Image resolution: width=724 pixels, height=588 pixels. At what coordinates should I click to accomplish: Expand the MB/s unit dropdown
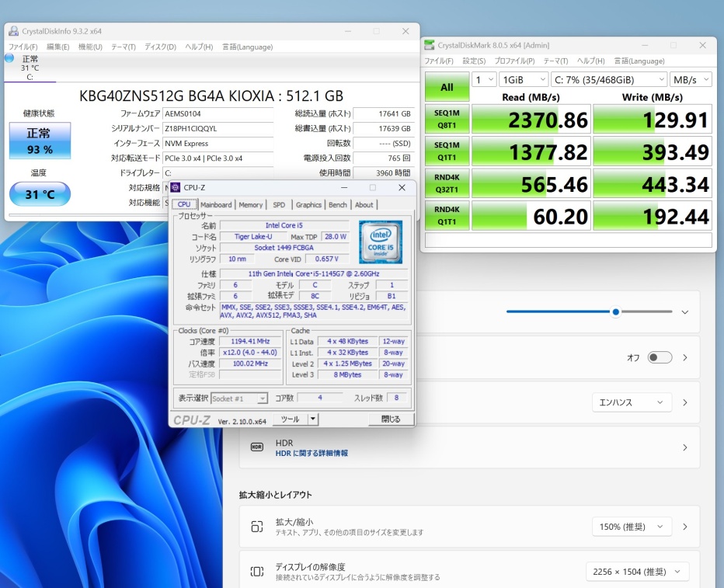click(691, 79)
